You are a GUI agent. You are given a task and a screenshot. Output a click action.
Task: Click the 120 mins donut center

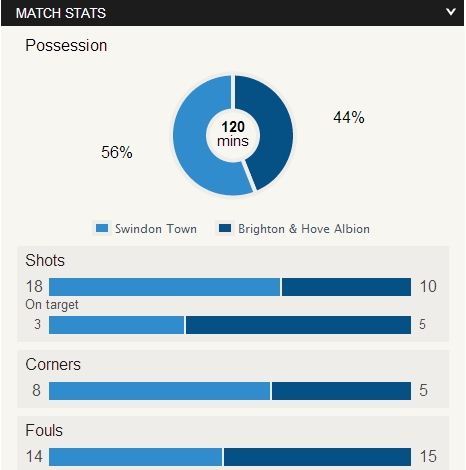tap(233, 135)
